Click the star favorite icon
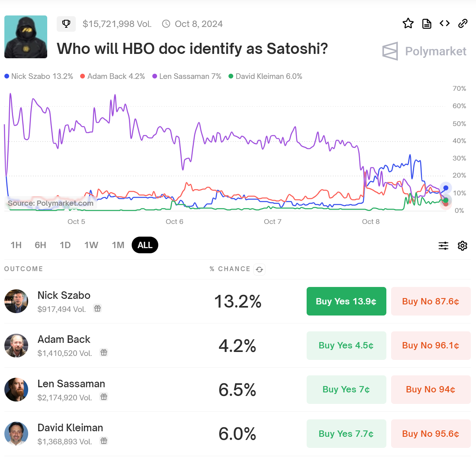This screenshot has width=476, height=457. pos(408,24)
